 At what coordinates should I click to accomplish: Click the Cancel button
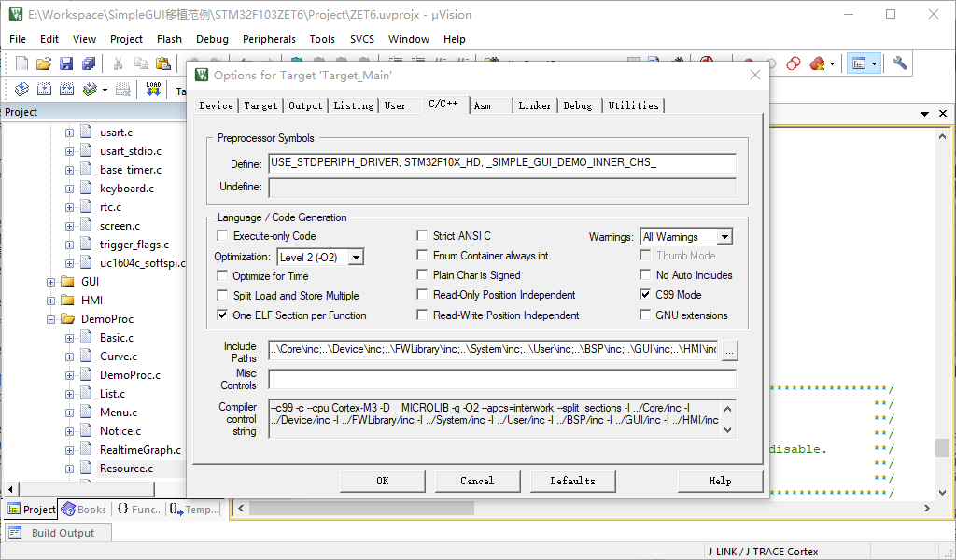[477, 481]
